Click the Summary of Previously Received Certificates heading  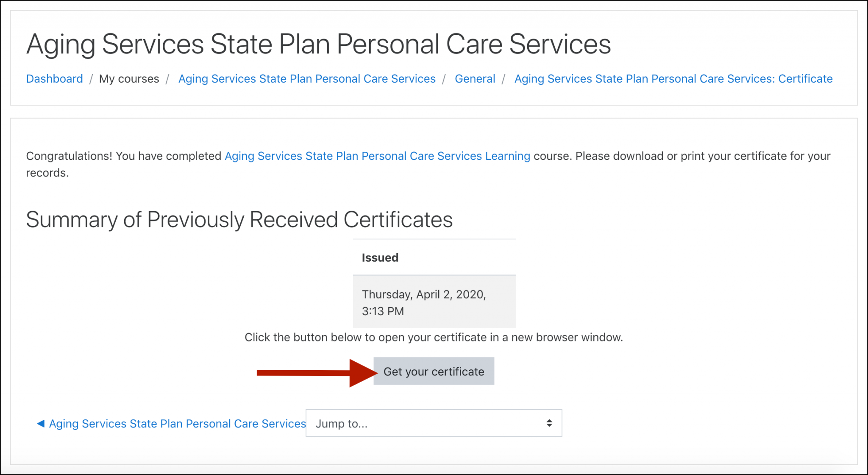(239, 220)
